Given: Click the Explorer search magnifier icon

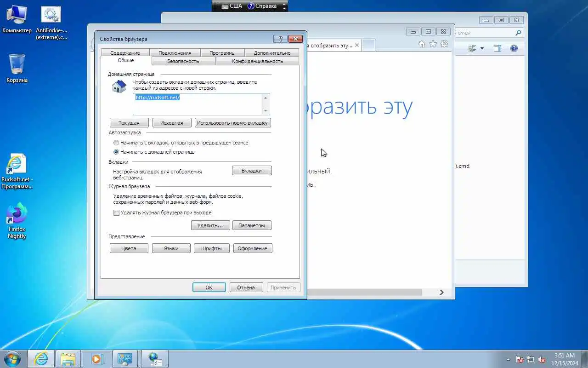Looking at the screenshot, I should 518,33.
